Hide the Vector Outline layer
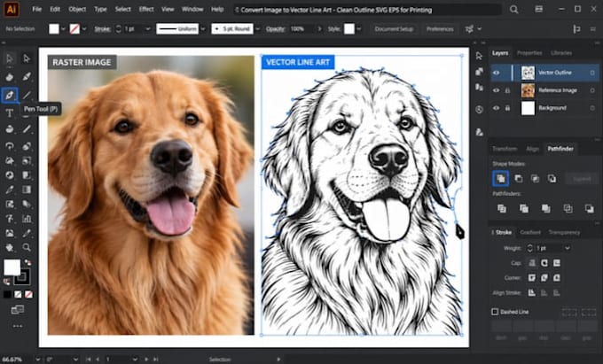 497,73
